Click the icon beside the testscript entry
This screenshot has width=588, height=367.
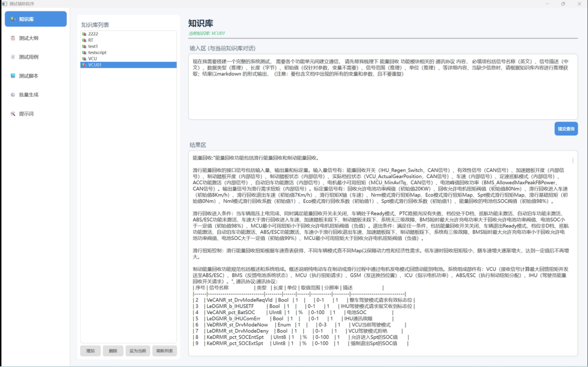[x=84, y=53]
